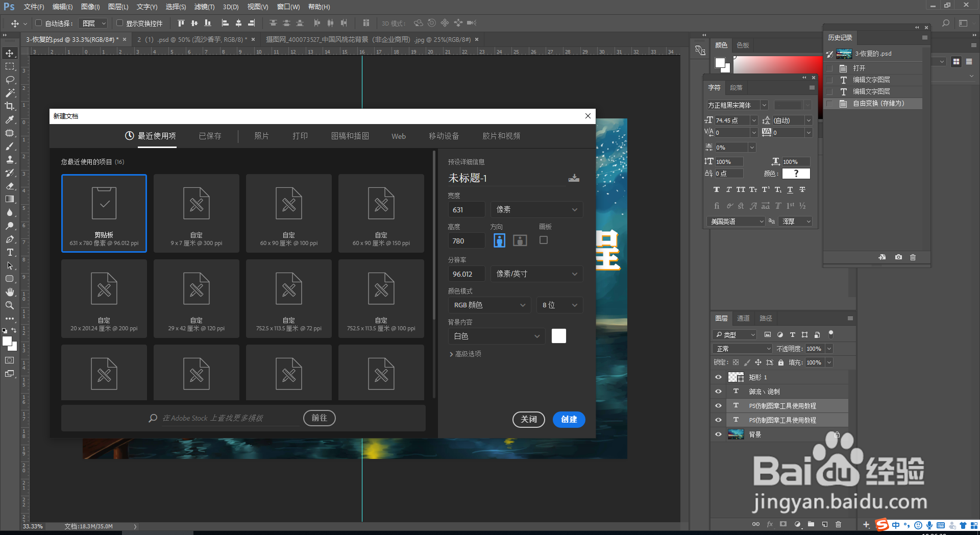Select the 自由变换 (存储为) history state
Image resolution: width=980 pixels, height=535 pixels.
[x=872, y=104]
